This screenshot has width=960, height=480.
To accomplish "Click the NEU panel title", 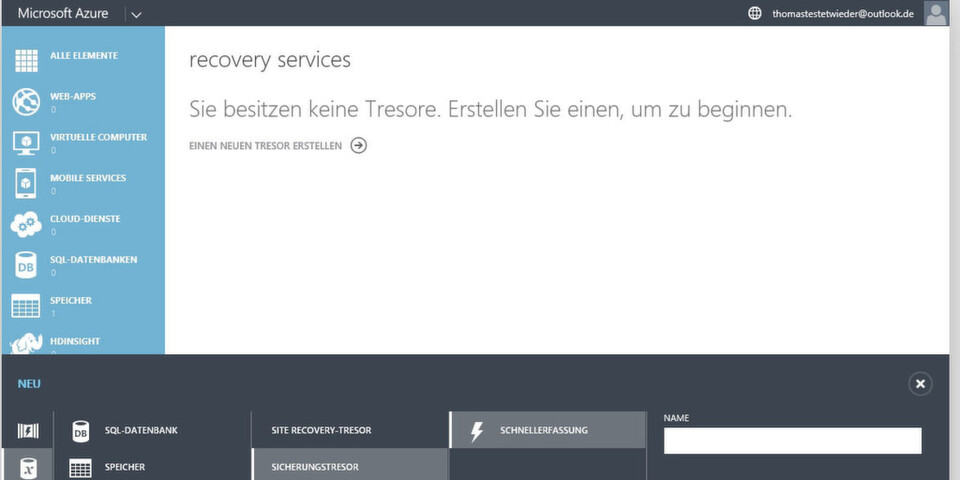I will pyautogui.click(x=29, y=384).
